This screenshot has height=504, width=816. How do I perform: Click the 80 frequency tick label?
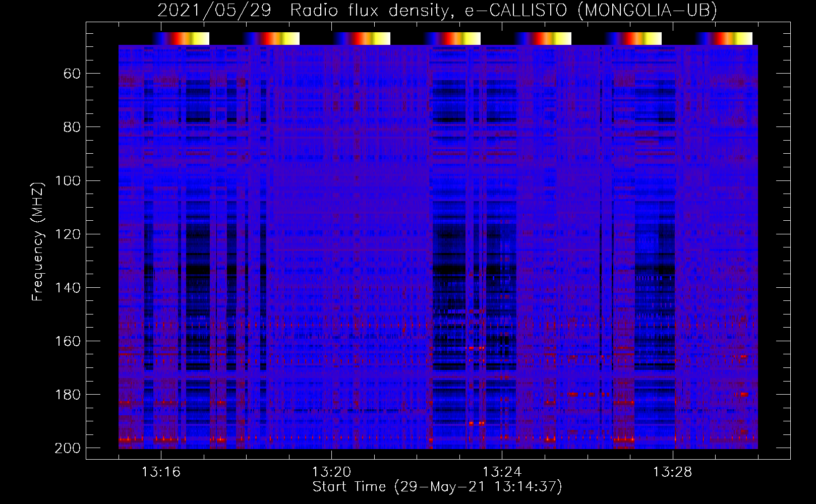click(x=72, y=127)
